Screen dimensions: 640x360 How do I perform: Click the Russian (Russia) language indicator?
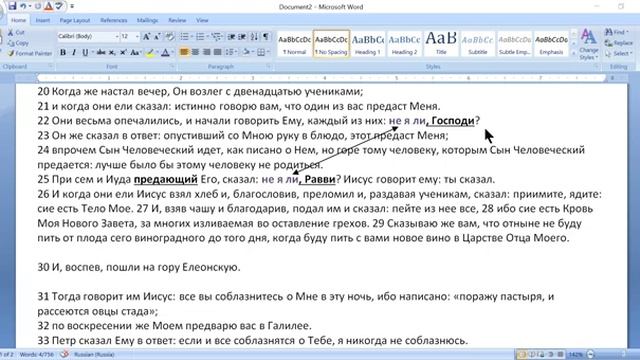[94, 354]
